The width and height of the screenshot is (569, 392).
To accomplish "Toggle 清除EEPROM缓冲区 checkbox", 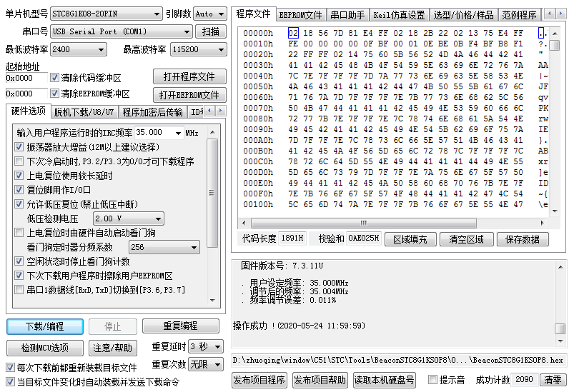I will click(54, 94).
